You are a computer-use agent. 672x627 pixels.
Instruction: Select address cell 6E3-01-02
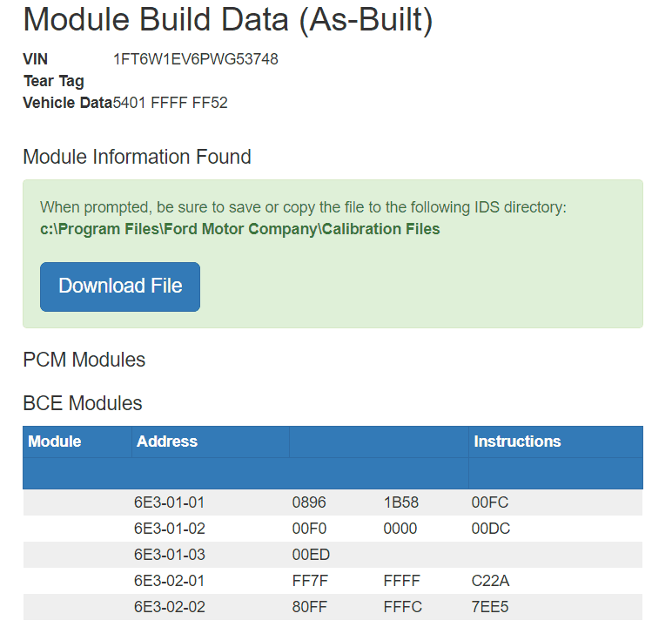click(169, 529)
